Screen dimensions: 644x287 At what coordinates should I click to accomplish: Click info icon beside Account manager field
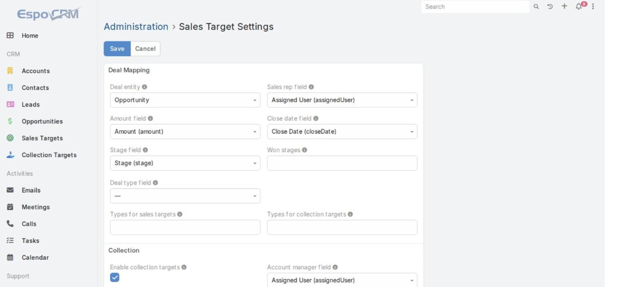click(335, 267)
